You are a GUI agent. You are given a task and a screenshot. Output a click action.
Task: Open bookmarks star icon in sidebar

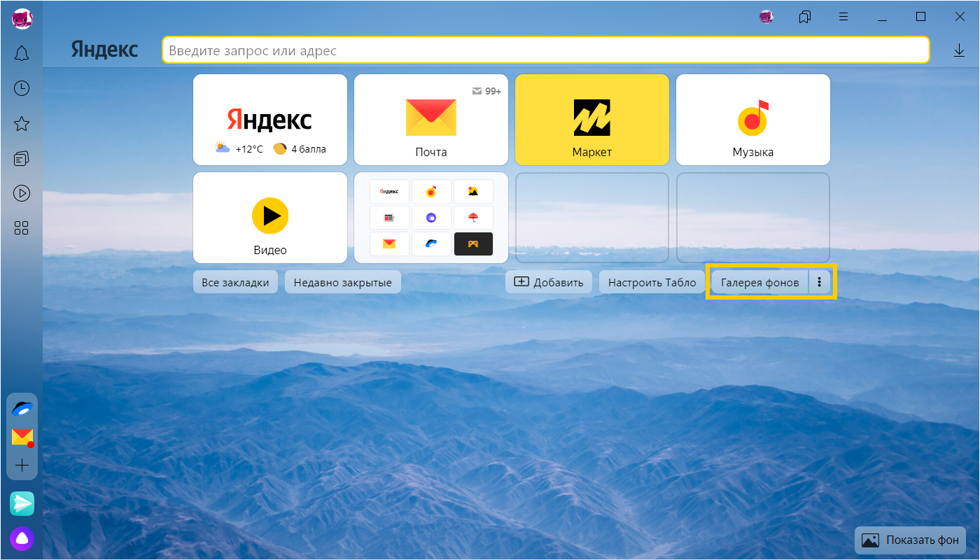pyautogui.click(x=22, y=124)
